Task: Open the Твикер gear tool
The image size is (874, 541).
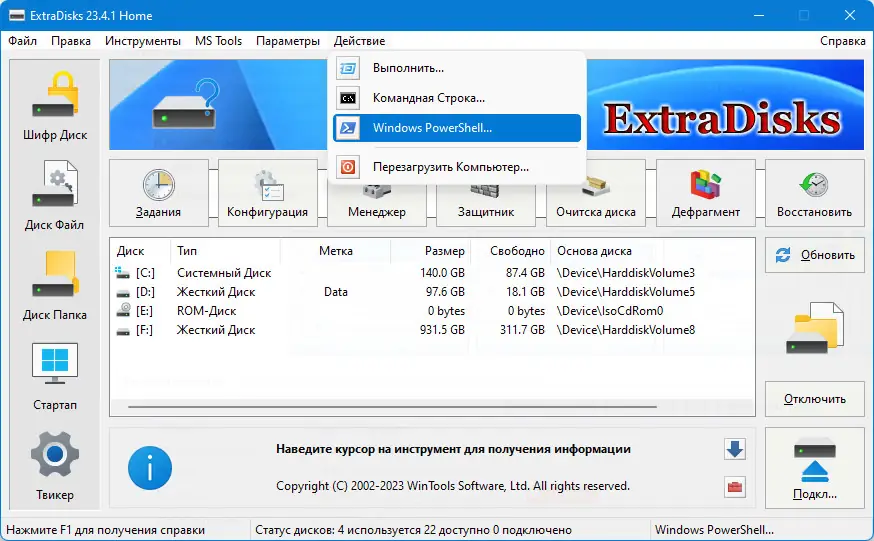Action: point(55,466)
